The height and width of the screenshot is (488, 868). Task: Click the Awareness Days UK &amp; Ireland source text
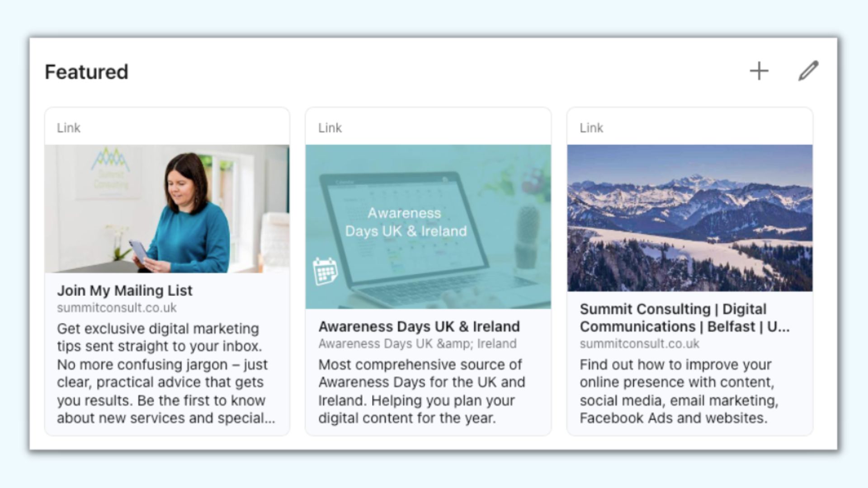tap(417, 344)
